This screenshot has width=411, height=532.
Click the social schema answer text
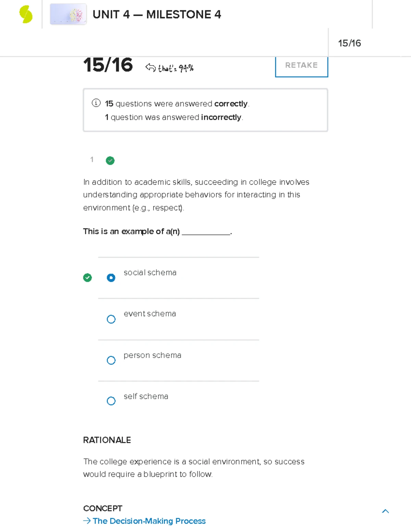150,273
